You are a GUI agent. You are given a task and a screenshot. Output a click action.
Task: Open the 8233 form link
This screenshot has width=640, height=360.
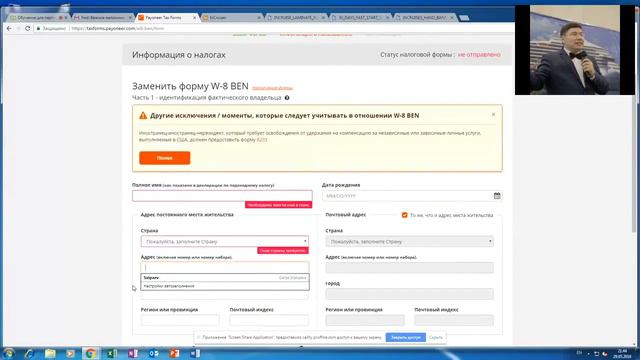click(262, 140)
